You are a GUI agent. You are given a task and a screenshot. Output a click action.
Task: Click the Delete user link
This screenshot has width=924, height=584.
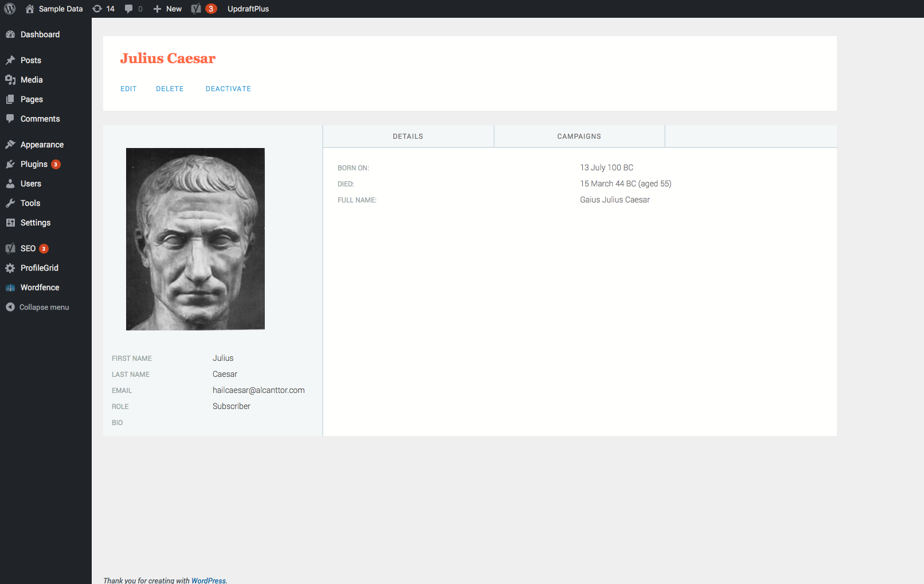[170, 89]
